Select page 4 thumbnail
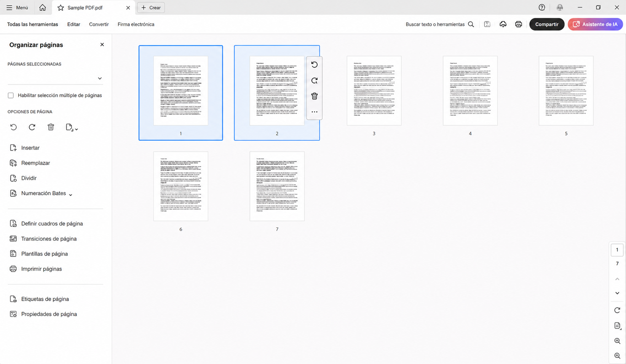Viewport: 626px width, 364px height. pos(470,91)
